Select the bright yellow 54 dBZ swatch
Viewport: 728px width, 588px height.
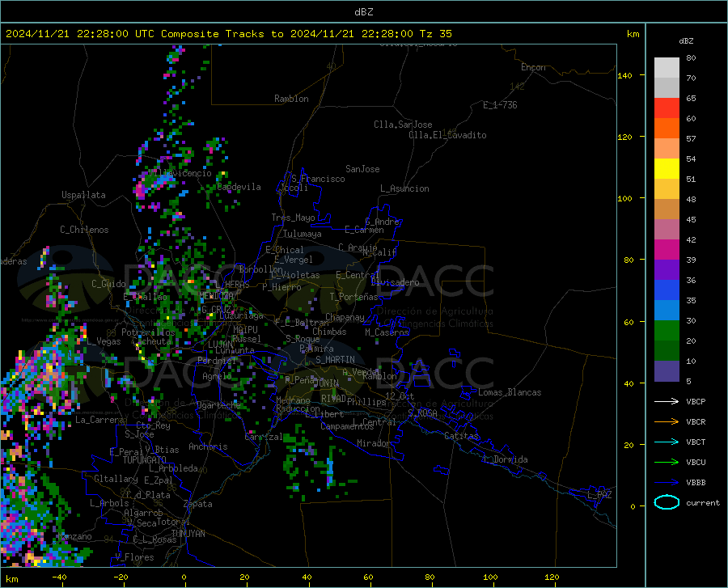(x=667, y=169)
